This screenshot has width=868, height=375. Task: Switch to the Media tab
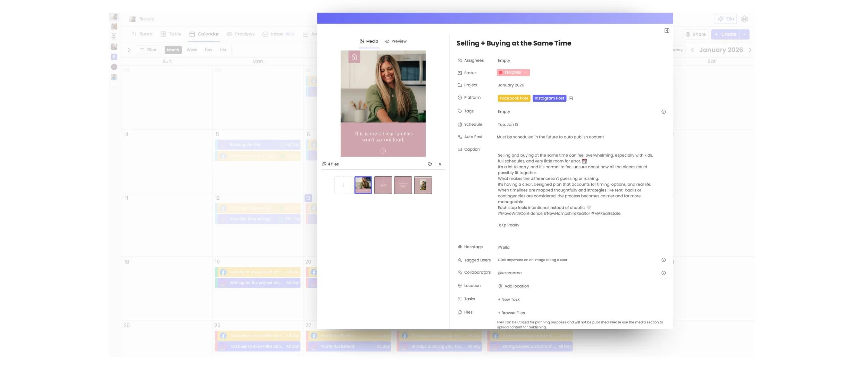[x=369, y=41]
